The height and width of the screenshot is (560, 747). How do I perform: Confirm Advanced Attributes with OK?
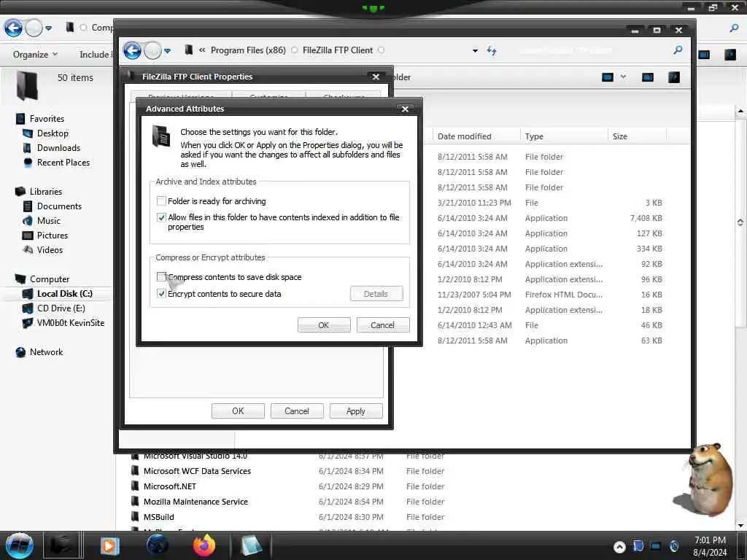(324, 325)
